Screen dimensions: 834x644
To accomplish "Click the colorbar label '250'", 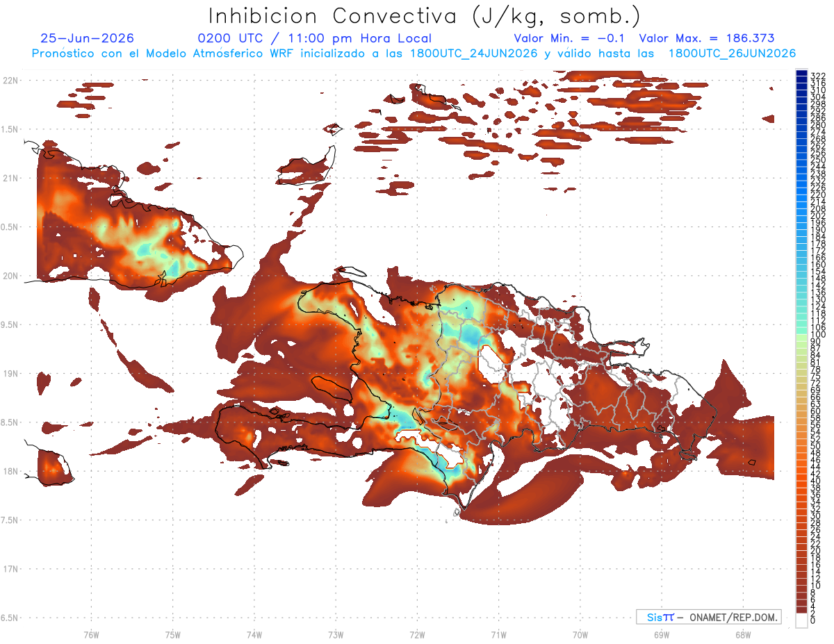I will (817, 160).
